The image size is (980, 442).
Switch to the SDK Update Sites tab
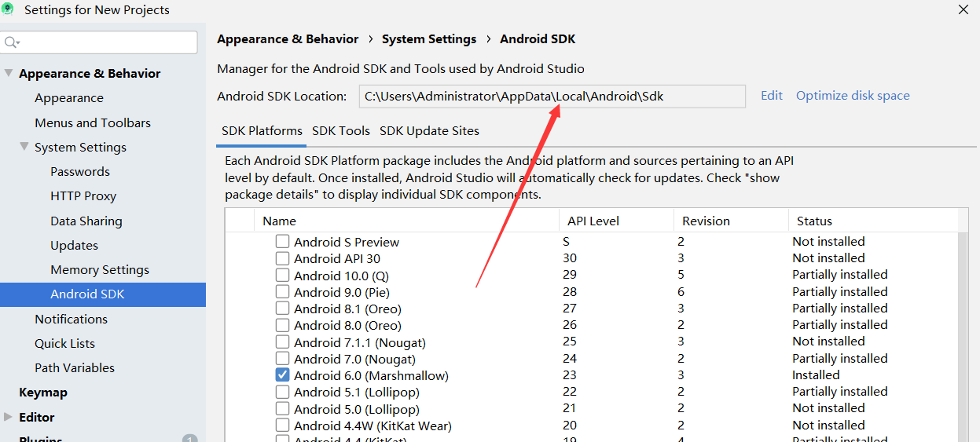point(429,131)
